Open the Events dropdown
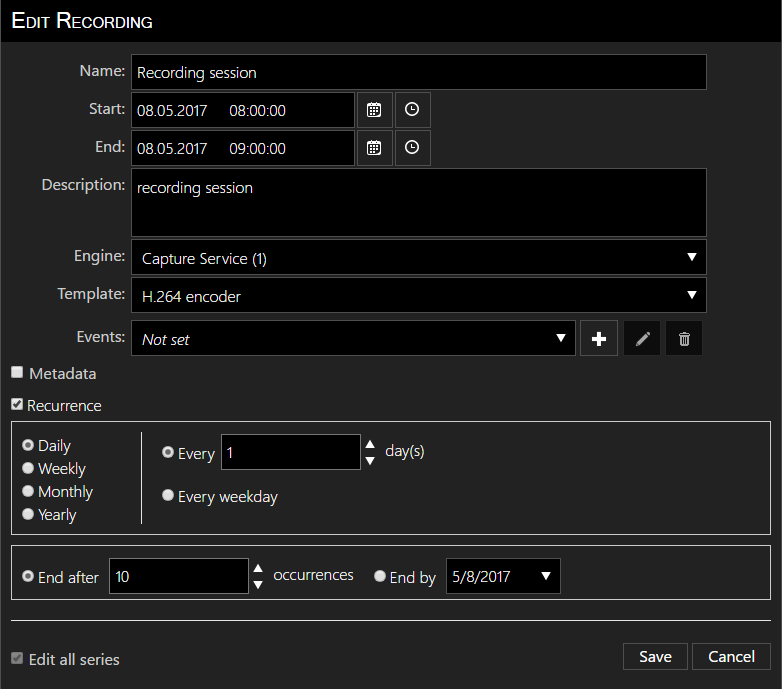This screenshot has height=689, width=782. tap(353, 339)
